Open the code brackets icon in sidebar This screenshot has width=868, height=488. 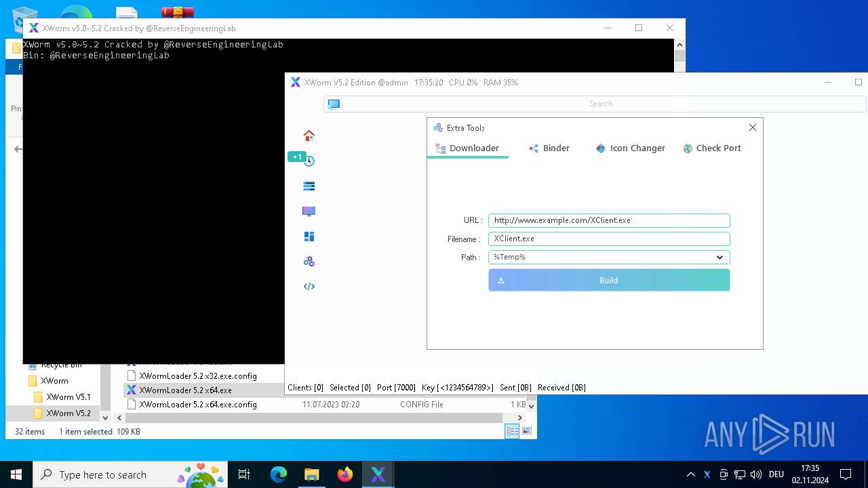click(x=309, y=286)
